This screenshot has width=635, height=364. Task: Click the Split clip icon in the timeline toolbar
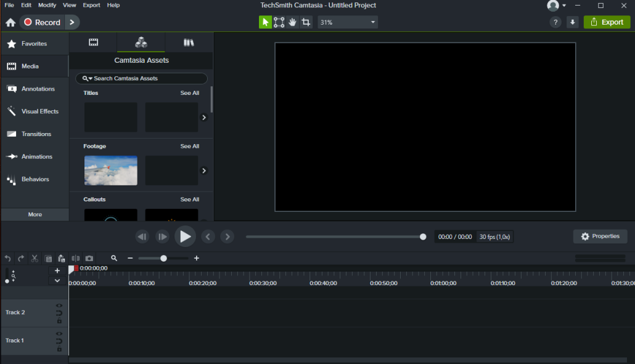point(75,259)
